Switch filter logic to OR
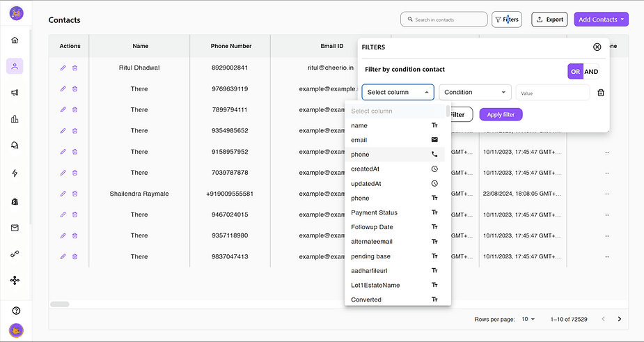 pyautogui.click(x=575, y=72)
